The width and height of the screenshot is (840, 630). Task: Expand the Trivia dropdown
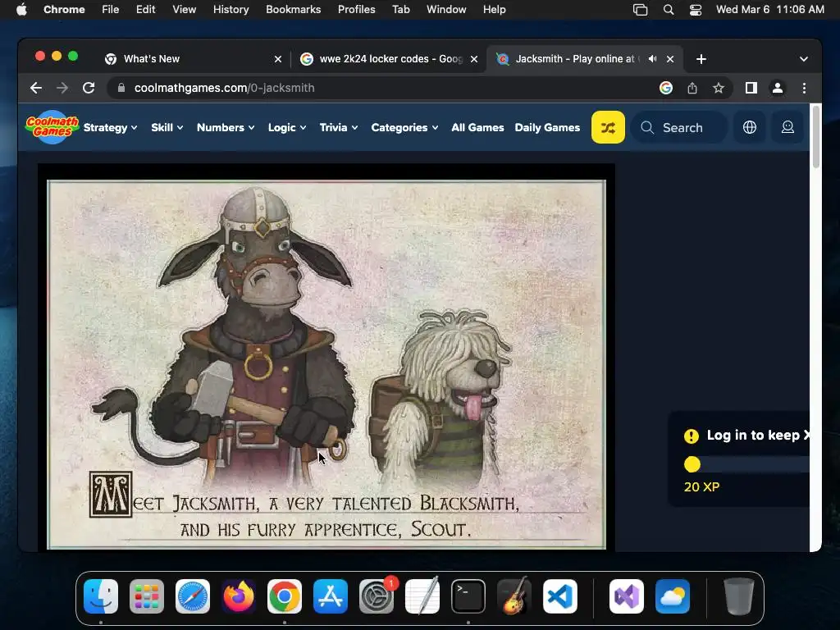339,127
